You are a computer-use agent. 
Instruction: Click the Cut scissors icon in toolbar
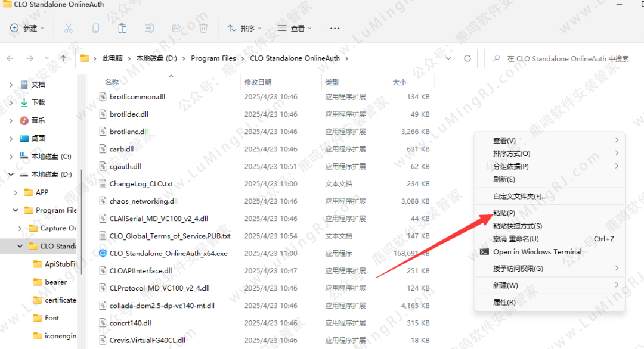pyautogui.click(x=68, y=28)
